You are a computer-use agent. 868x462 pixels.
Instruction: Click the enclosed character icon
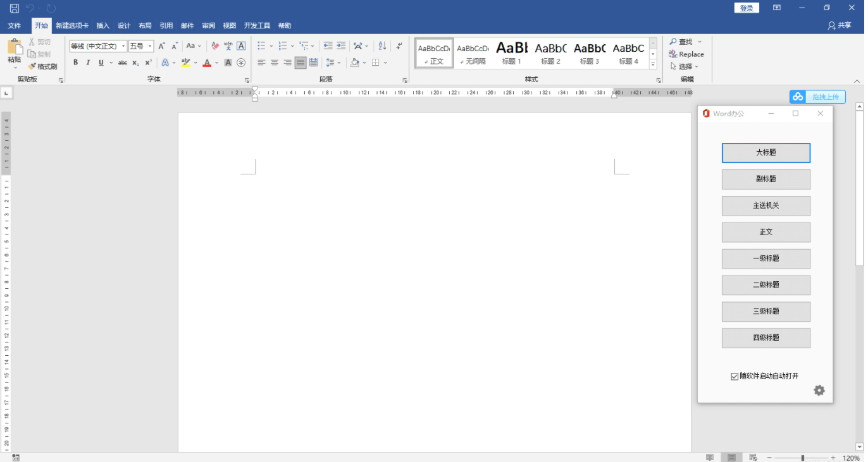click(241, 63)
